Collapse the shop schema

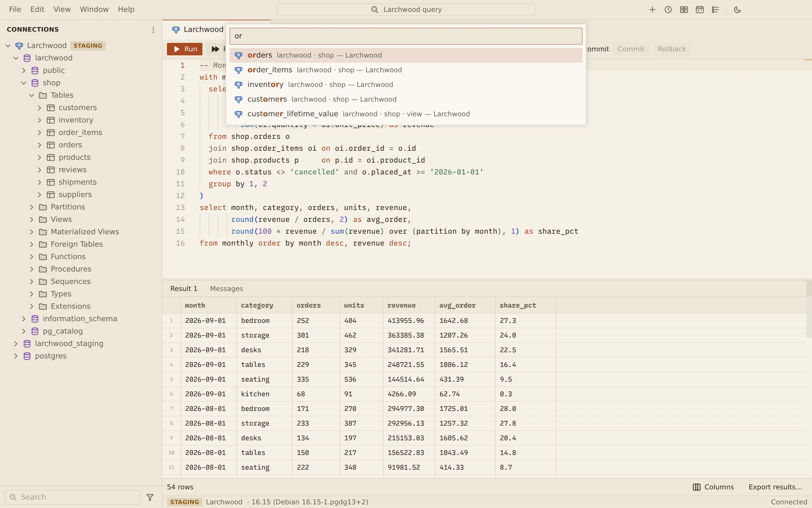[x=24, y=83]
